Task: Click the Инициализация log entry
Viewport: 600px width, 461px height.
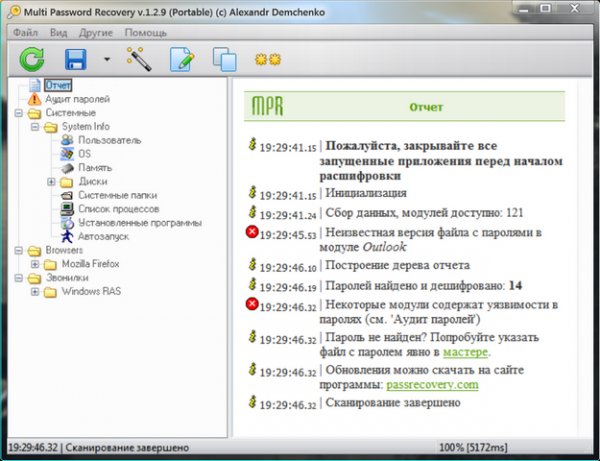Action: pyautogui.click(x=366, y=193)
